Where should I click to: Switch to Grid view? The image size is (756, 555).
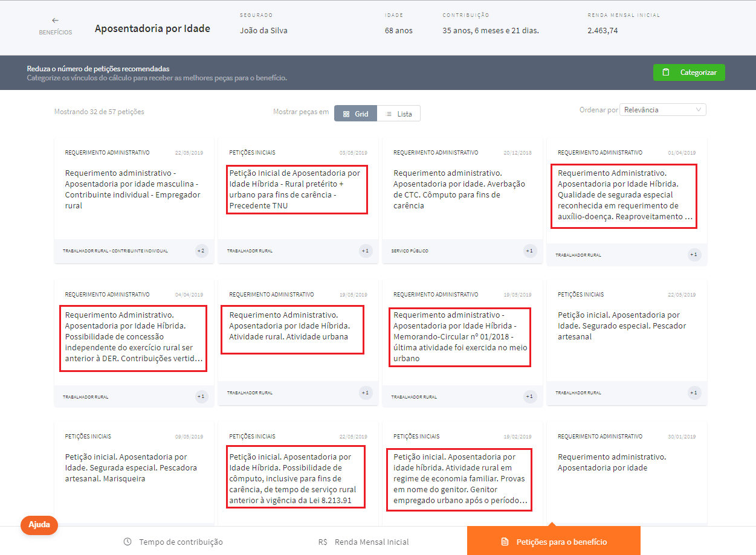[355, 114]
